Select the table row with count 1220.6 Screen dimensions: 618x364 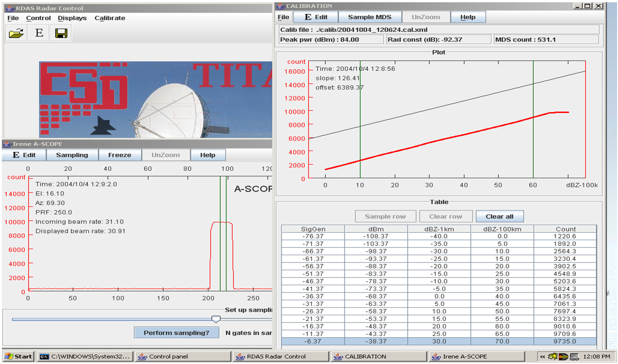coord(439,236)
